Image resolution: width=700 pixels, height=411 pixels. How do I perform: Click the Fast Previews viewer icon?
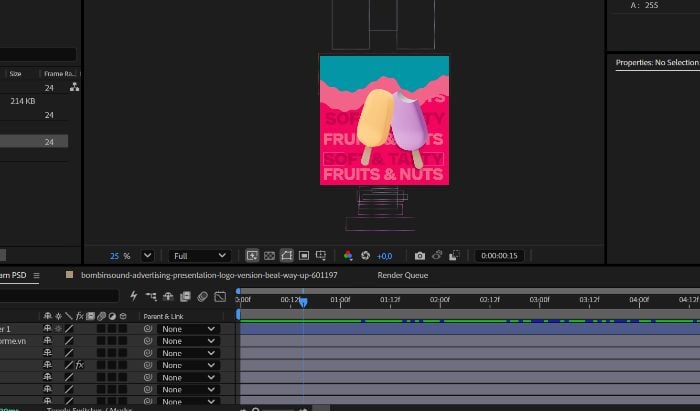tap(252, 256)
